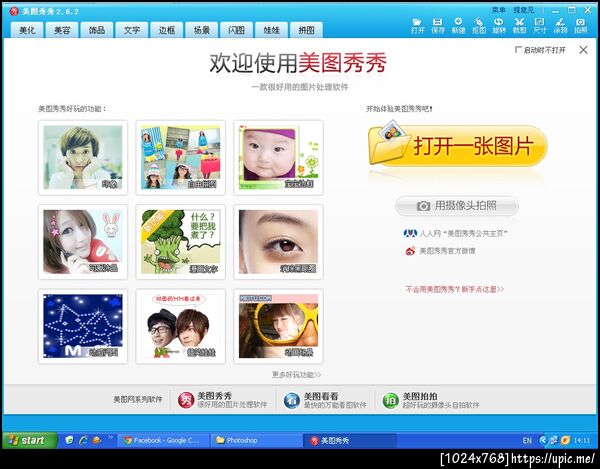Screen dimensions: 600x469
Task: Open the eye dark circle thumbnail
Action: point(278,242)
